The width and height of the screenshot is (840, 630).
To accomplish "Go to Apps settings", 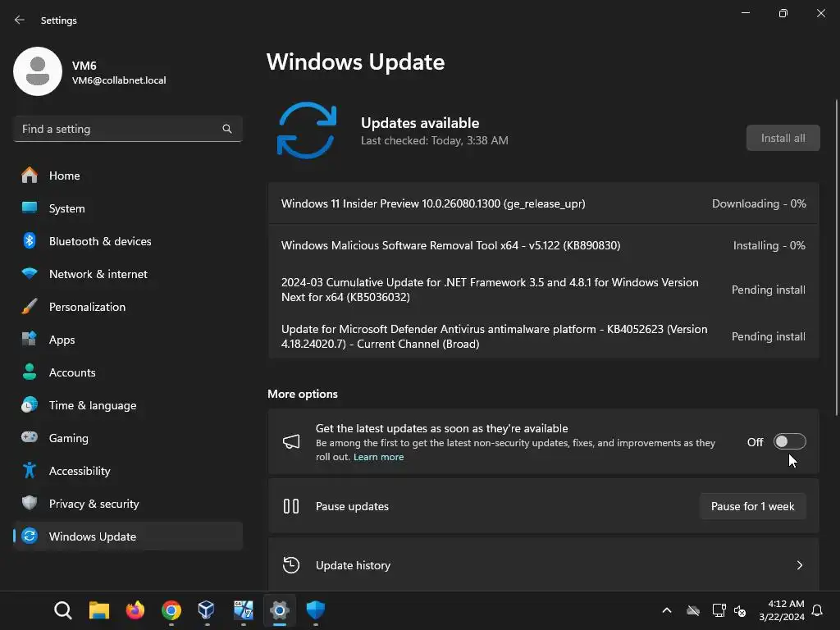I will pyautogui.click(x=128, y=340).
